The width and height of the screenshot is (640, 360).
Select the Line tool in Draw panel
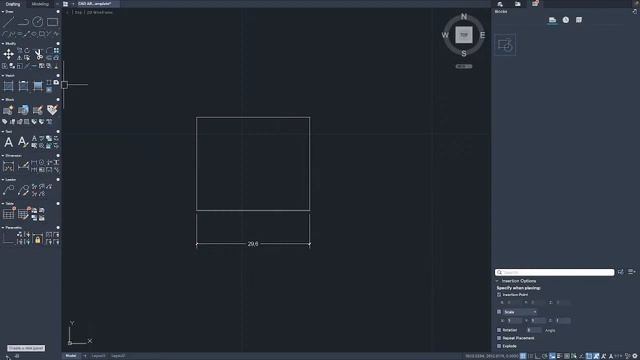(9, 22)
